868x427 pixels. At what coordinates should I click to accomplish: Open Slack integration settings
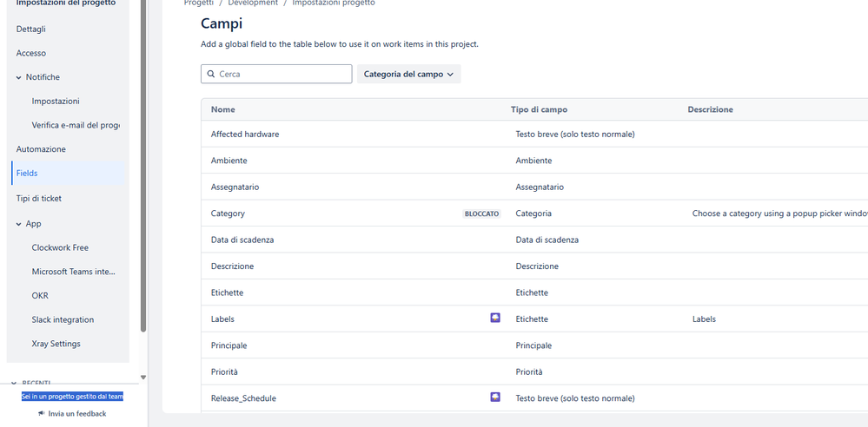tap(63, 320)
